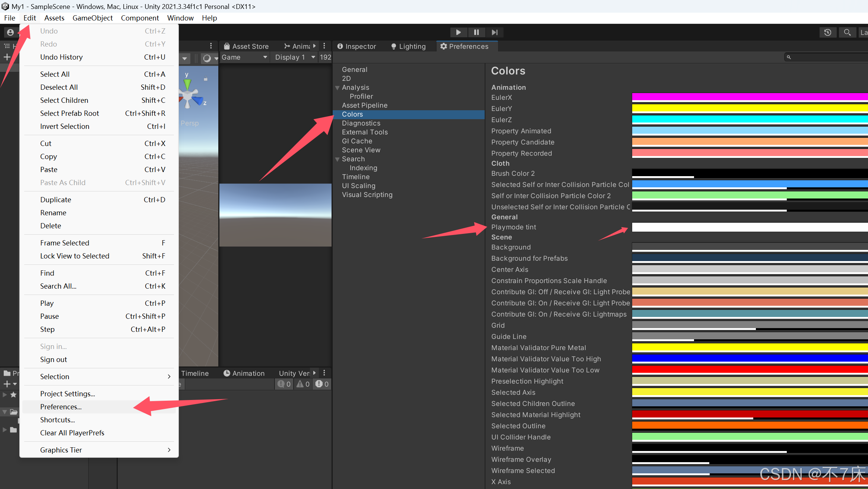Switch to the Lighting tab
The height and width of the screenshot is (489, 868).
(408, 46)
